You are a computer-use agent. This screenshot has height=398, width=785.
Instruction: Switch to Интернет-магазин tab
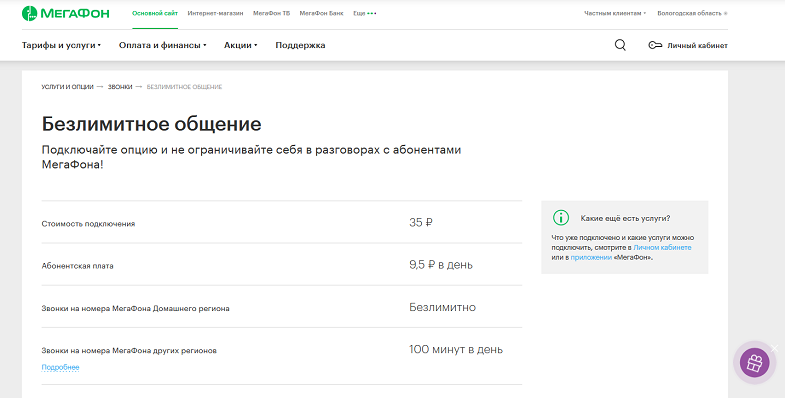(x=215, y=14)
